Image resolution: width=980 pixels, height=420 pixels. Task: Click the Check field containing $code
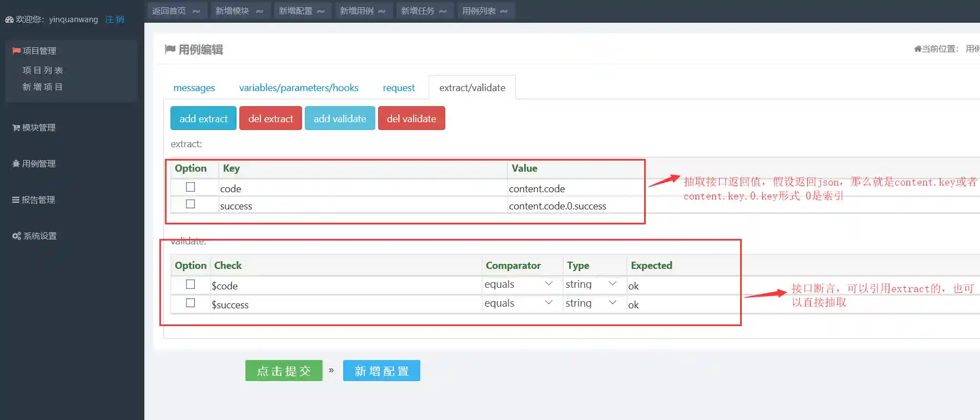click(x=346, y=286)
